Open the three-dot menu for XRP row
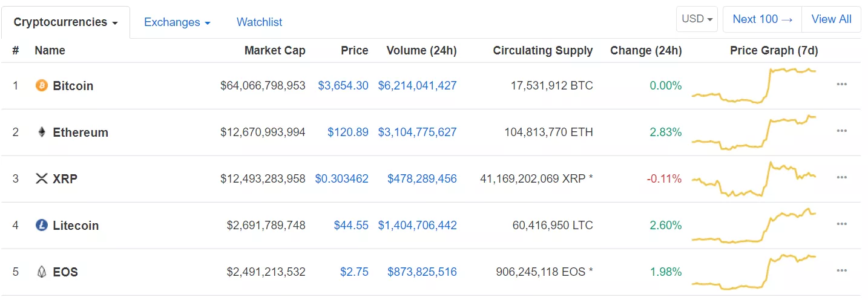The height and width of the screenshot is (300, 868). point(841,178)
